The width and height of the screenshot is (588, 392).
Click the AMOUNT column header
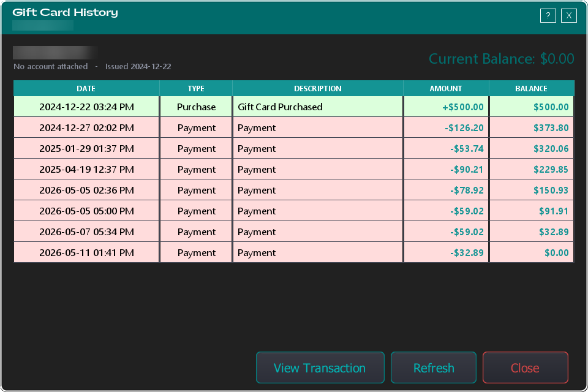point(446,89)
